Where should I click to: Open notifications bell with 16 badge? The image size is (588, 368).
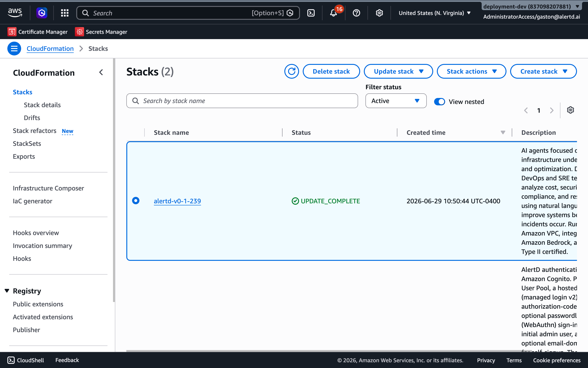tap(334, 13)
